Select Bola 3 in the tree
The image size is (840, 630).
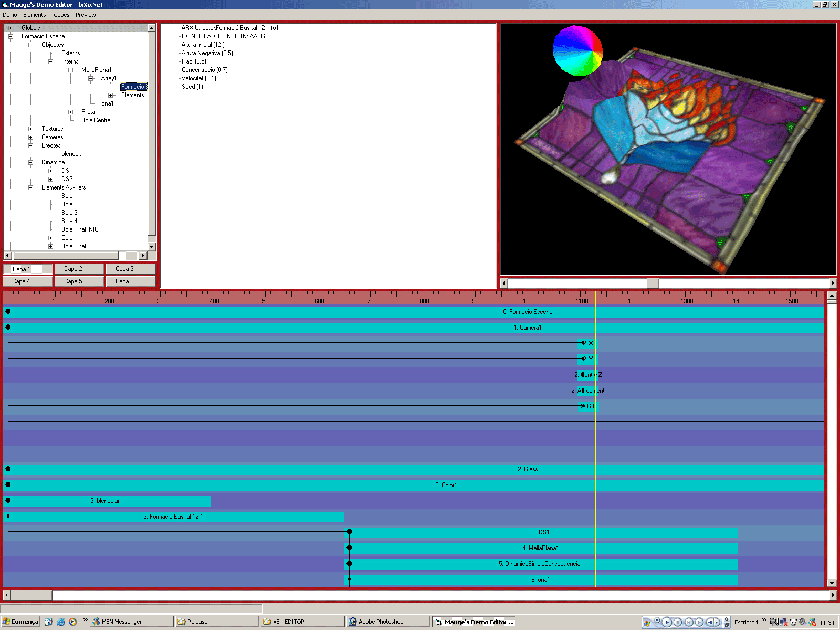click(x=69, y=213)
